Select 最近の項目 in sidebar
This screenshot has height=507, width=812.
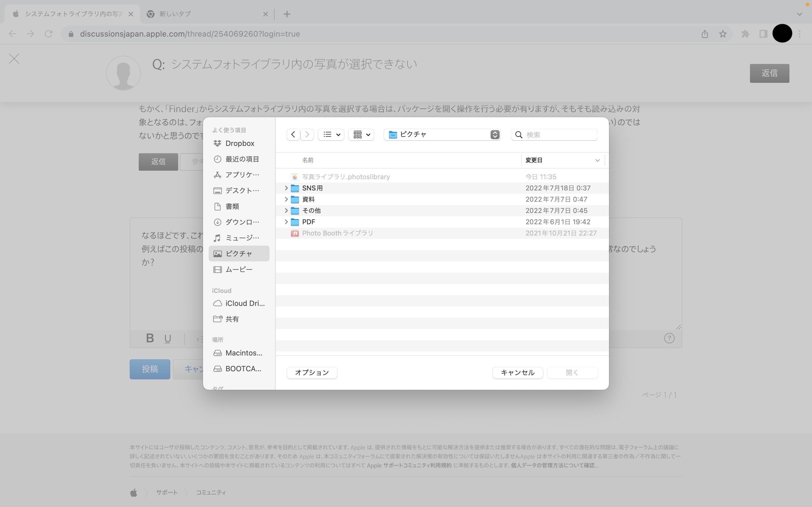coord(242,159)
